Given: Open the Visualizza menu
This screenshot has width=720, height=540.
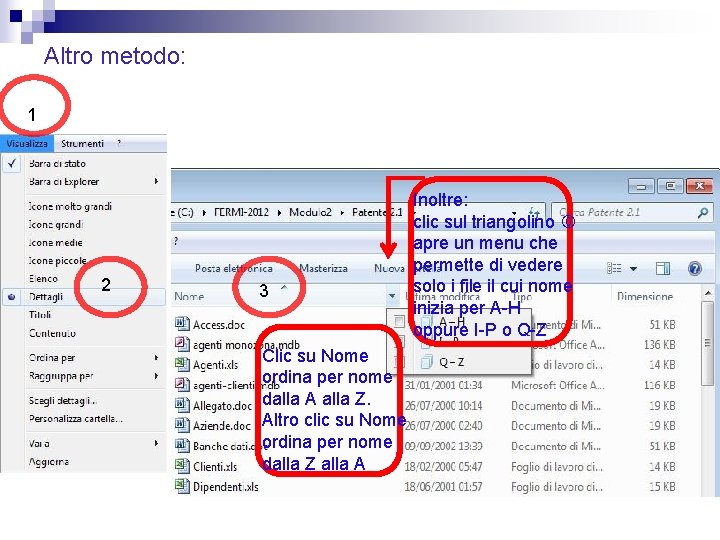Looking at the screenshot, I should coord(27,144).
